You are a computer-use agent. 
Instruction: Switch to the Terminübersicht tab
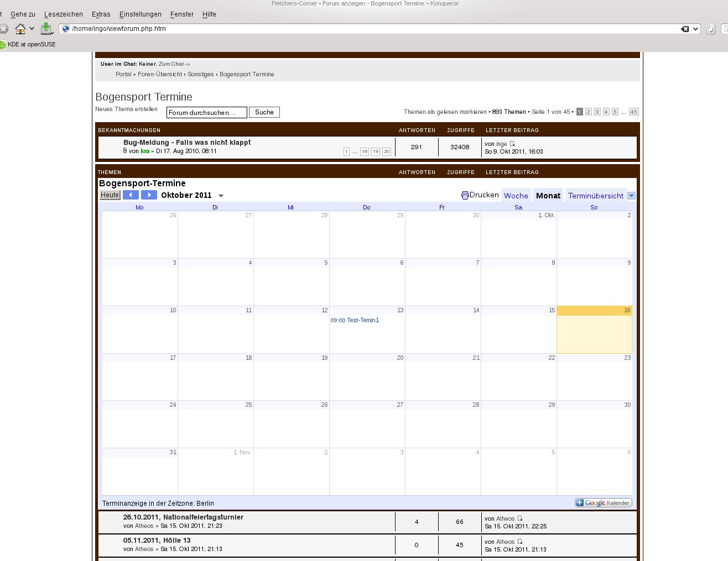point(595,196)
